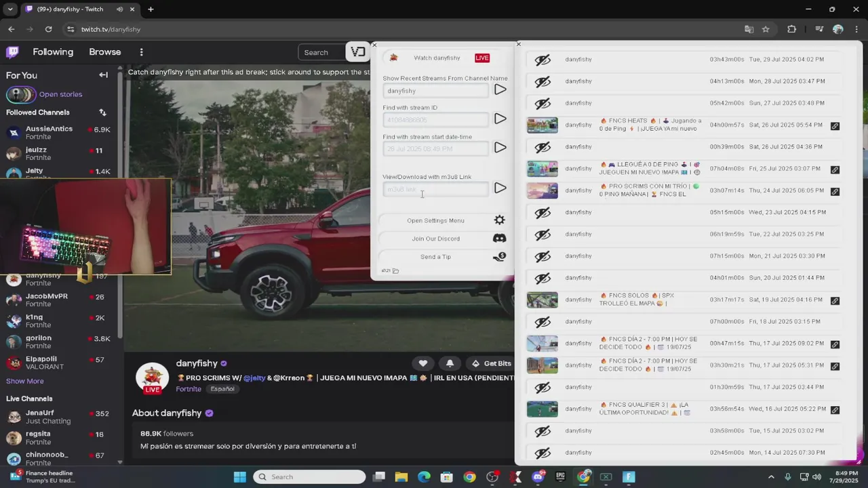Image resolution: width=868 pixels, height=488 pixels.
Task: Click the Discord logo icon
Action: pos(500,239)
